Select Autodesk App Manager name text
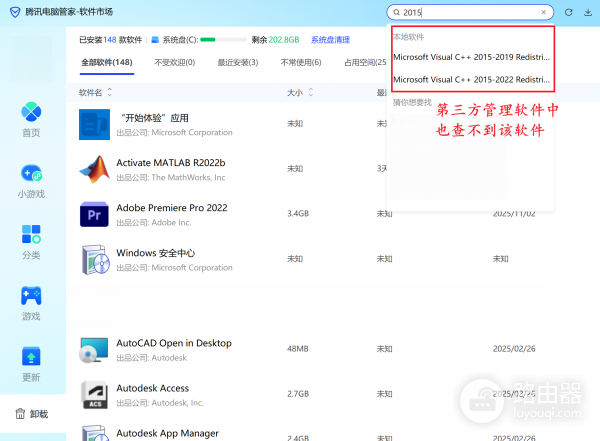The width and height of the screenshot is (600, 441). pyautogui.click(x=168, y=433)
